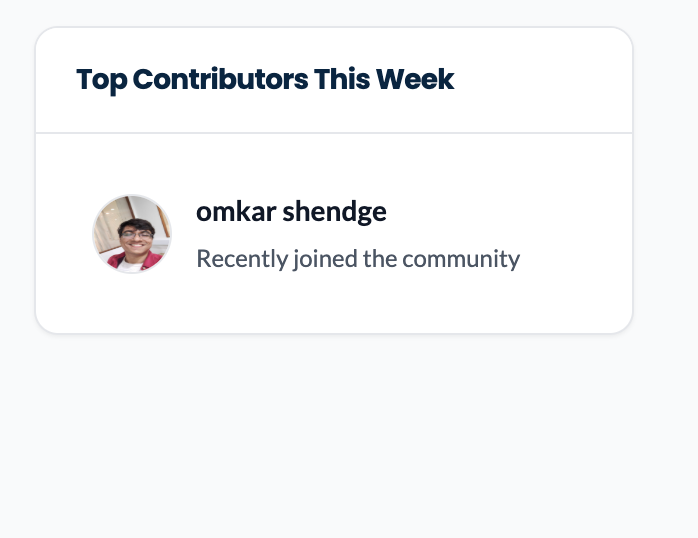Viewport: 698px width, 538px height.
Task: Open the omkar shendge contributor name link
Action: point(291,211)
